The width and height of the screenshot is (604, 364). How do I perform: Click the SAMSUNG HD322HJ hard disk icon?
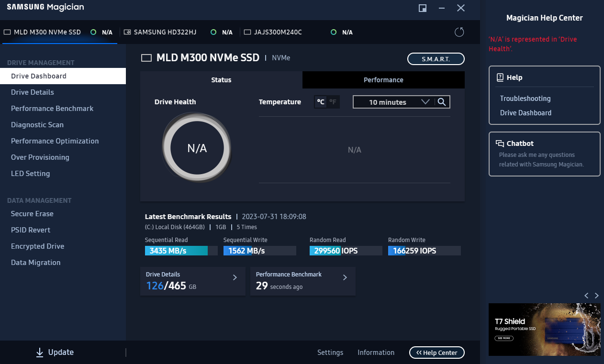click(127, 33)
